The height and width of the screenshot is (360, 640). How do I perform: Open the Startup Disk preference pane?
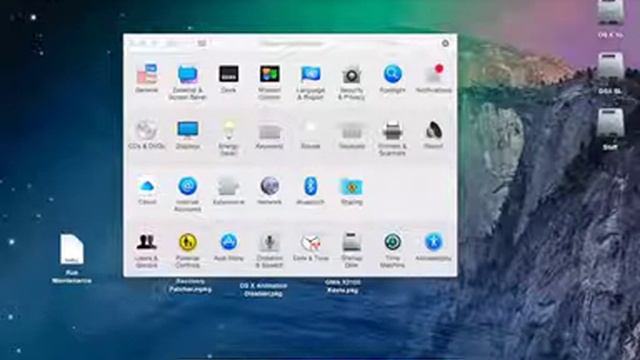tap(351, 250)
